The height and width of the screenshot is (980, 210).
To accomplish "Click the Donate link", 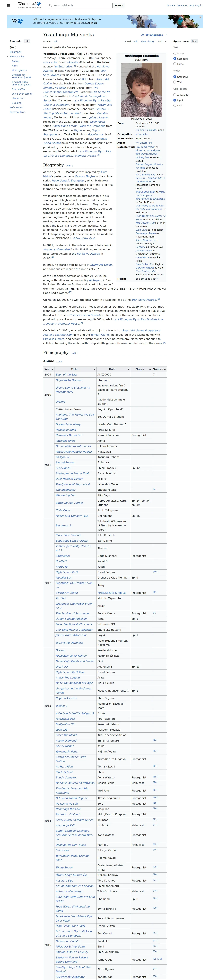I will 171,5.
